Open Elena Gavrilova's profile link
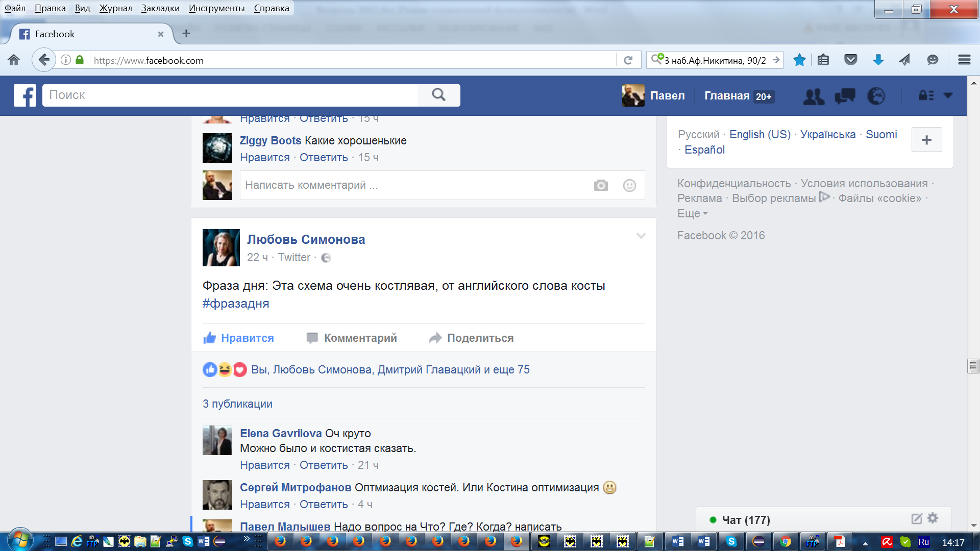This screenshot has height=551, width=980. 281,433
